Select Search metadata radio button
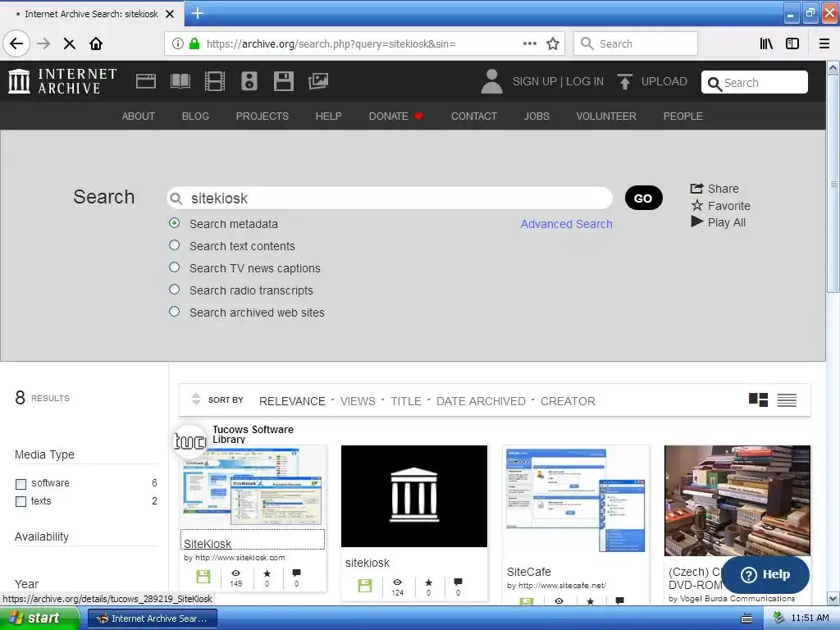Screen dimensions: 840x630 (174, 223)
